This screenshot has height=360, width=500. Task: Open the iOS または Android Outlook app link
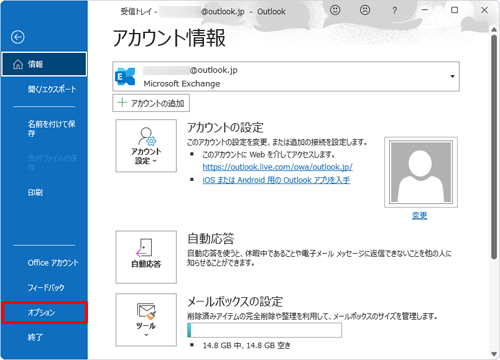click(276, 180)
